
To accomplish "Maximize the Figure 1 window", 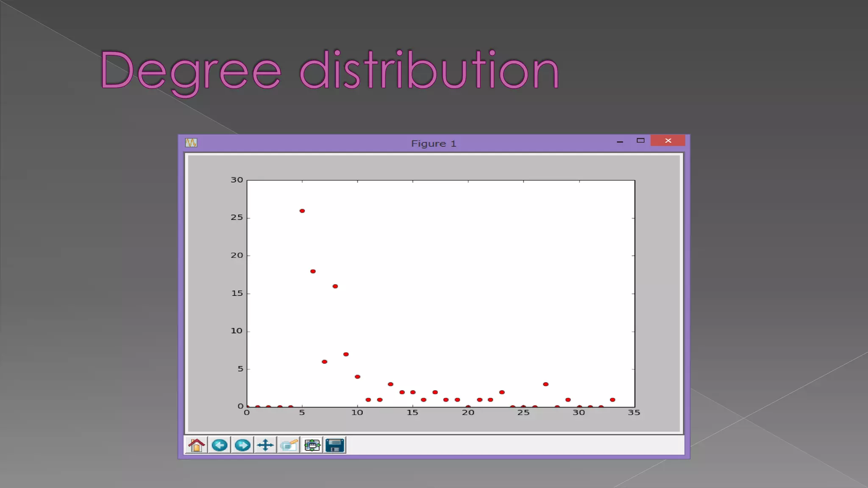I will [640, 141].
